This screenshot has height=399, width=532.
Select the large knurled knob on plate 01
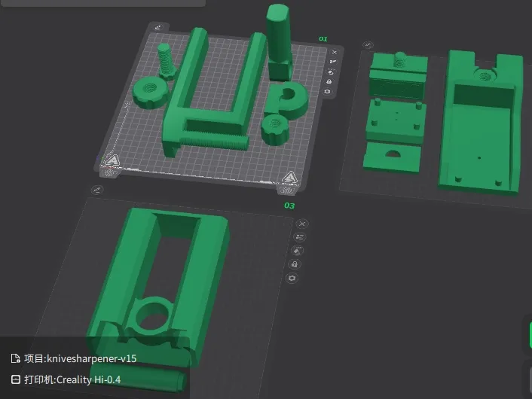tap(150, 92)
